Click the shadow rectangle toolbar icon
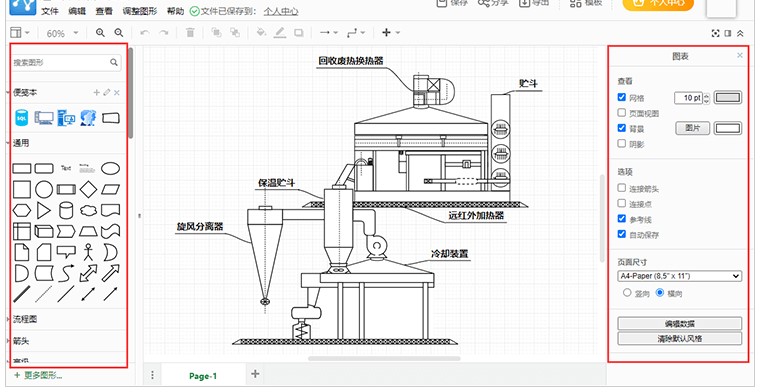Viewport: 764px width, 392px height. tap(299, 33)
